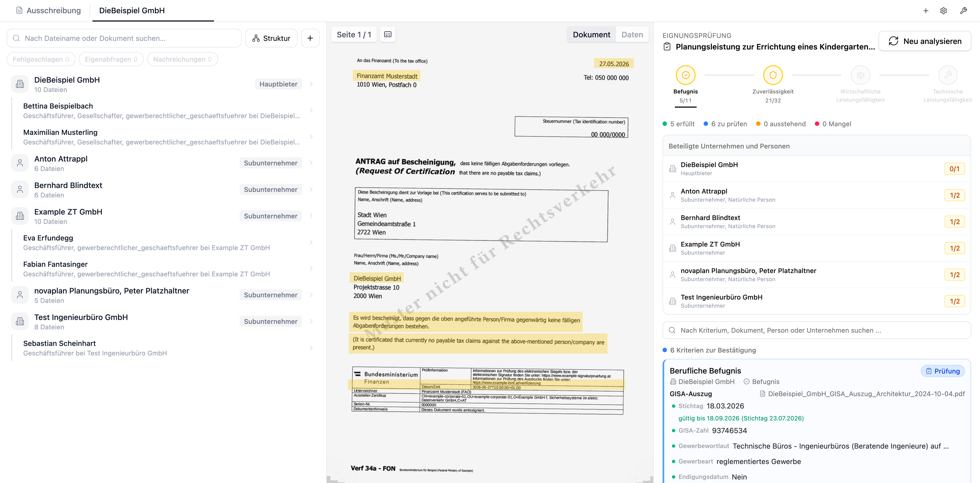Open chevron for Eva Erfundegg
This screenshot has width=980, height=483.
click(311, 243)
